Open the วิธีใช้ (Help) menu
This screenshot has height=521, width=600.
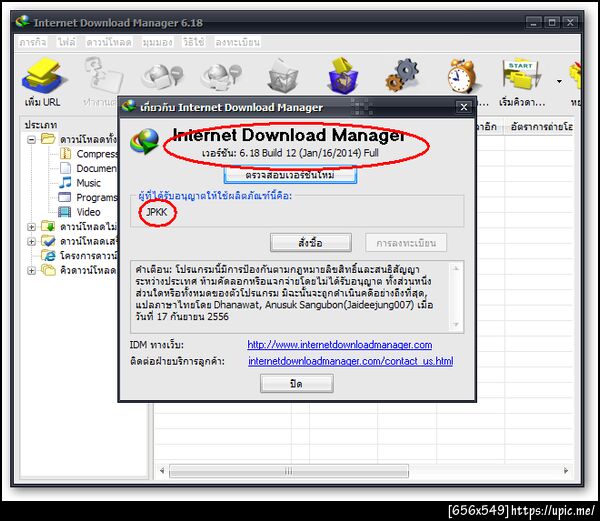pyautogui.click(x=194, y=42)
